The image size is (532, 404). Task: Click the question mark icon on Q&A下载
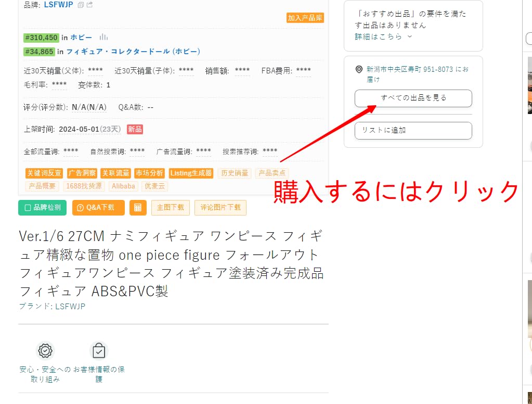(x=81, y=207)
